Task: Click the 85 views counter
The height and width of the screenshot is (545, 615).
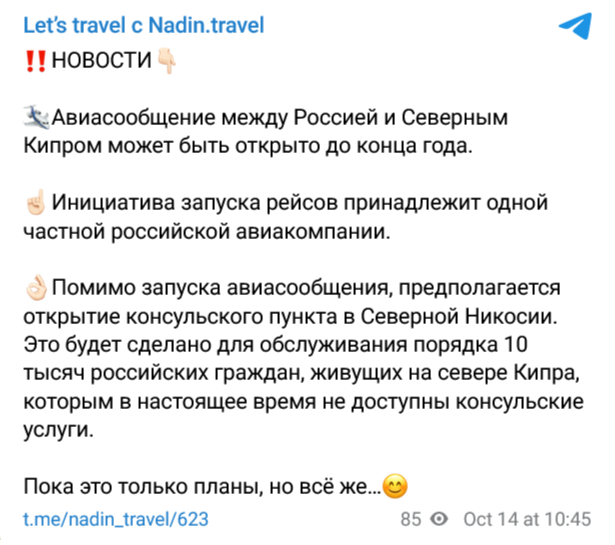Action: tap(411, 519)
